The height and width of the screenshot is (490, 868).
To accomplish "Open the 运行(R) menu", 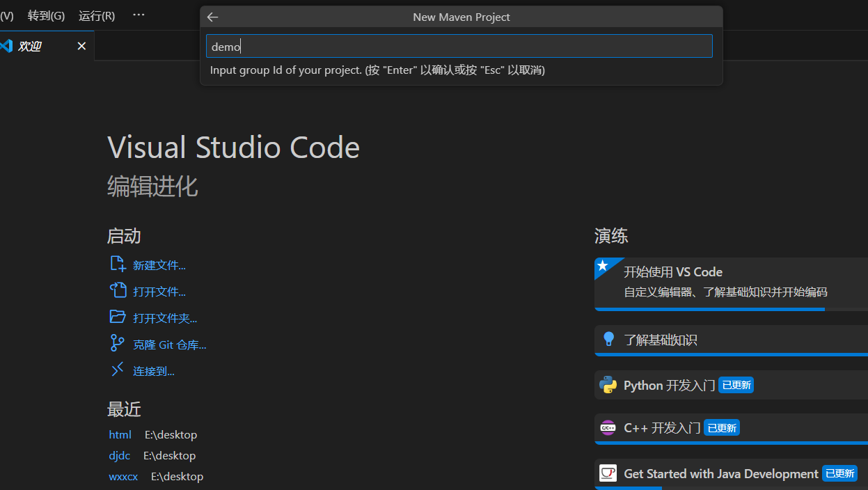I will (x=97, y=15).
